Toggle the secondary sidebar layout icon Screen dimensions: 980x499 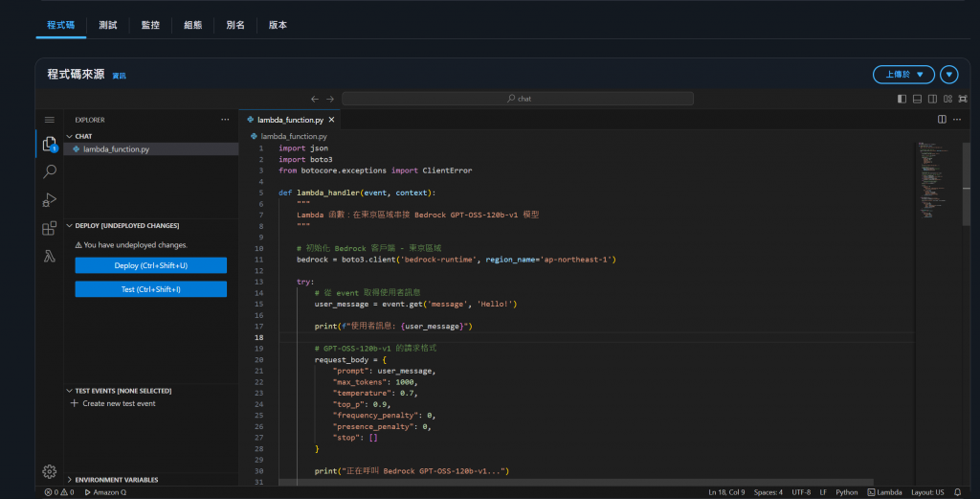tap(932, 99)
